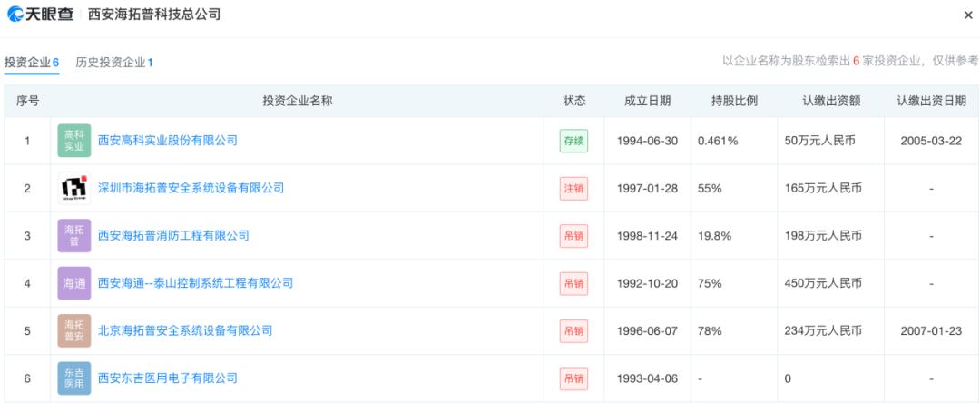Image resolution: width=980 pixels, height=403 pixels.
Task: Click 深圳市海拓普 company logo thumbnail
Action: [x=74, y=188]
